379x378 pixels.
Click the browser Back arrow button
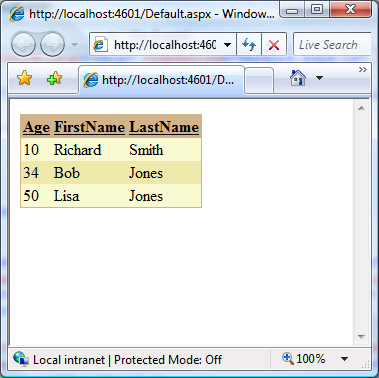[23, 44]
